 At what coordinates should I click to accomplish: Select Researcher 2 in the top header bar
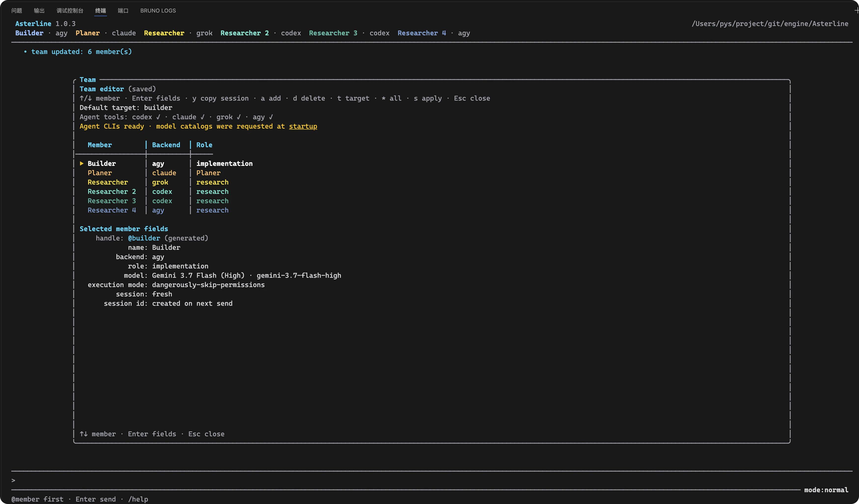point(244,33)
